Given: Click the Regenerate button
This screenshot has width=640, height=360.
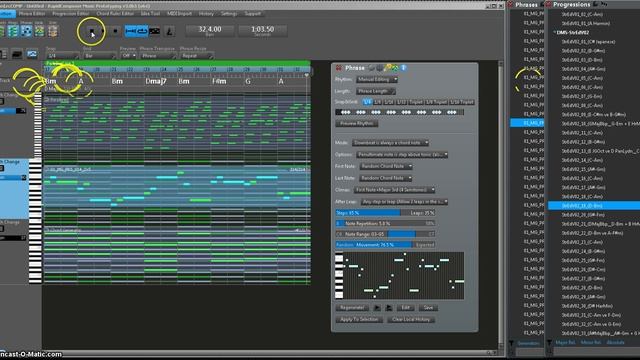Looking at the screenshot, I should point(352,308).
